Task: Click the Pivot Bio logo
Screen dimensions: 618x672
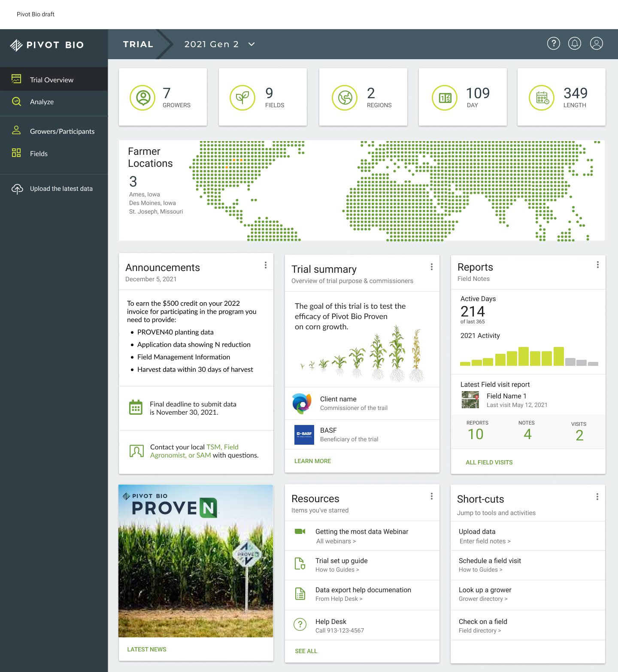Action: (x=47, y=45)
